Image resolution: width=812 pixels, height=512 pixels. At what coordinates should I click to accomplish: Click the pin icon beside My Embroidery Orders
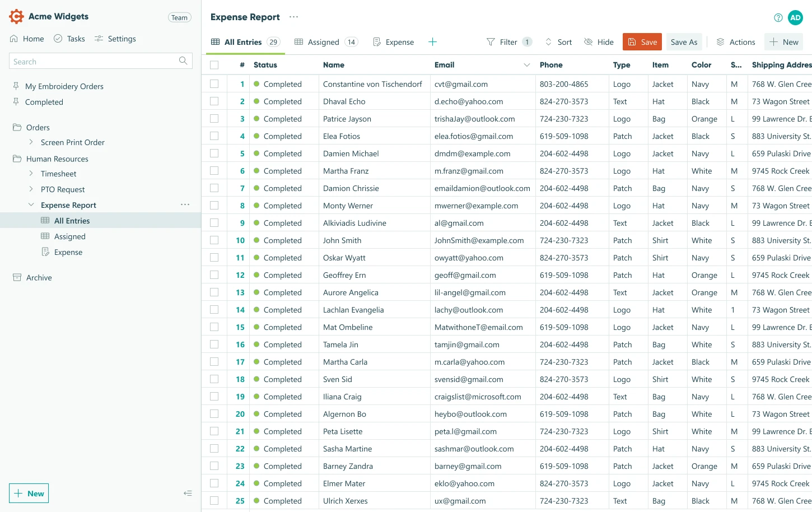16,86
